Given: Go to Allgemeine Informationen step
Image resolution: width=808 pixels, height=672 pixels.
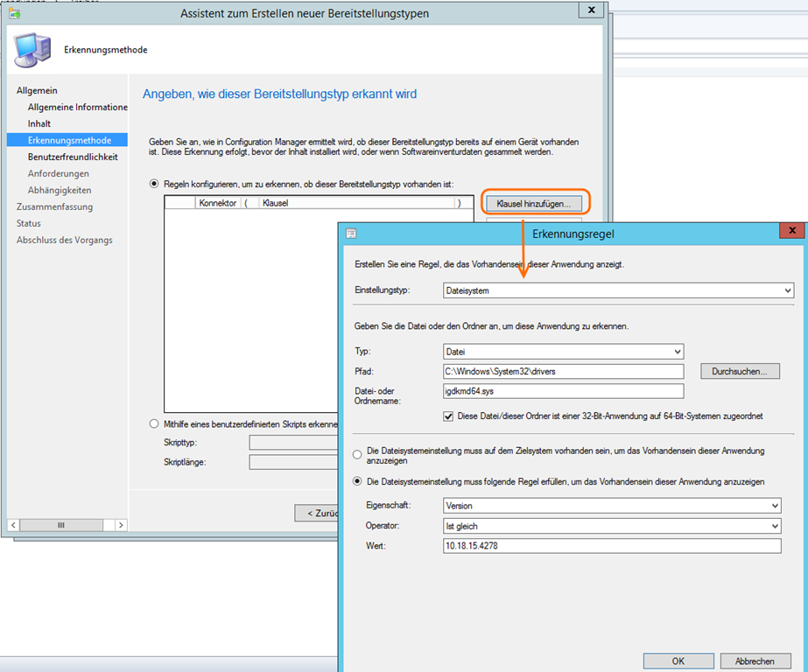Looking at the screenshot, I should [77, 107].
